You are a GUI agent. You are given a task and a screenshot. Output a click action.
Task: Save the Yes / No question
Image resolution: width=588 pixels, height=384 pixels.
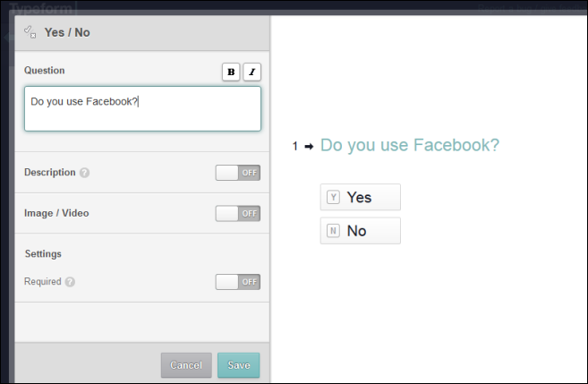point(238,365)
